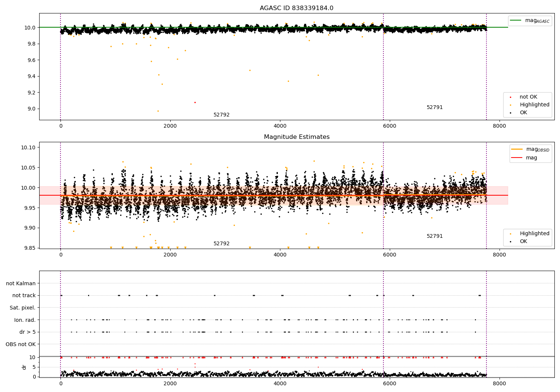Click the title AGASC ID 838339184.0

click(296, 8)
